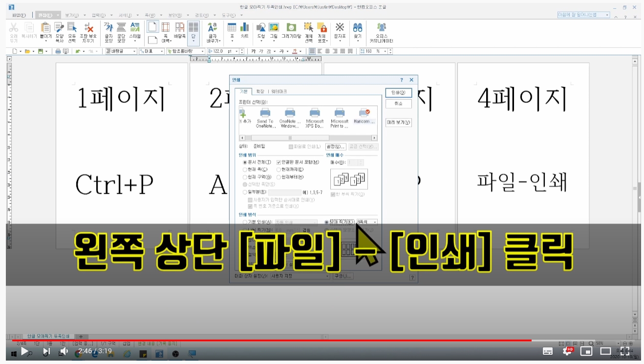Select 현재 쪽 radio button
The width and height of the screenshot is (644, 364).
coord(245,169)
